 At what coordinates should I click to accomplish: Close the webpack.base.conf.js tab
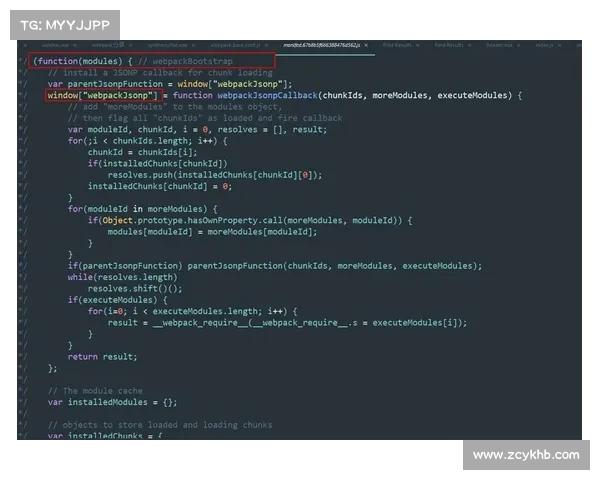(266, 46)
